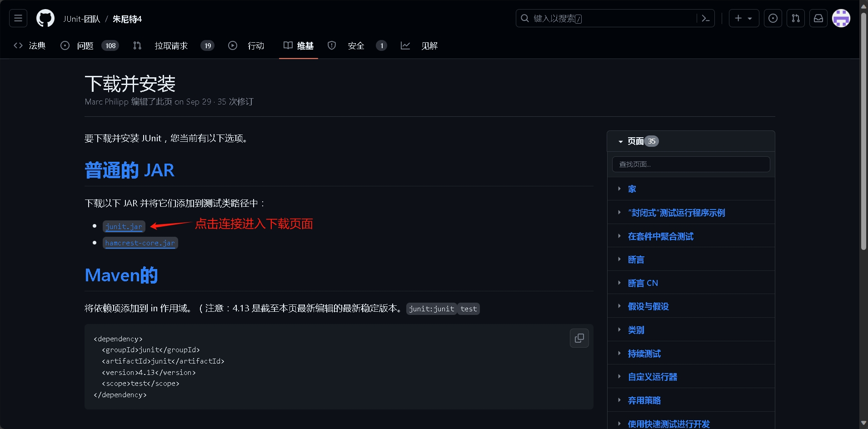The image size is (868, 429).
Task: Open the 朱尼特4 repository link
Action: [x=127, y=19]
